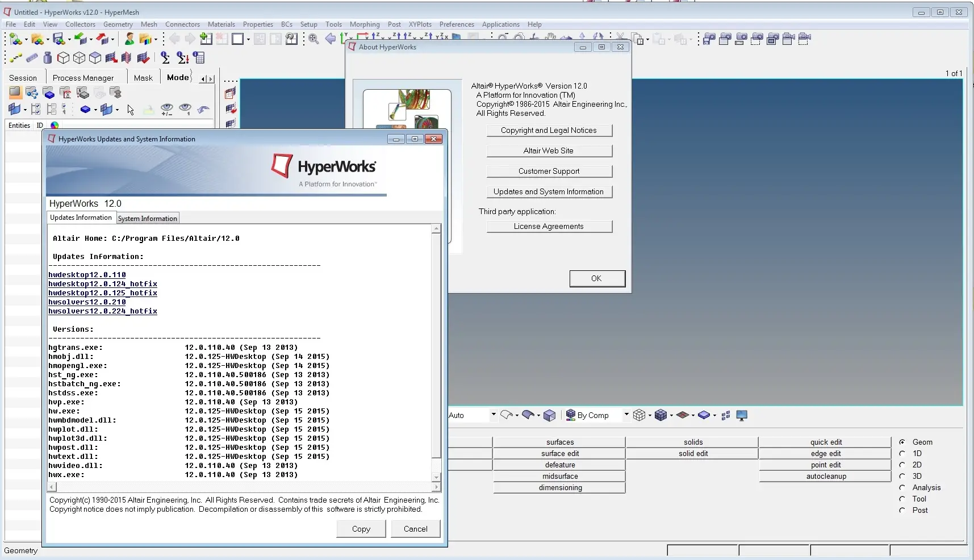This screenshot has width=974, height=560.
Task: Click the mass calculation weight icon
Action: coord(48,58)
